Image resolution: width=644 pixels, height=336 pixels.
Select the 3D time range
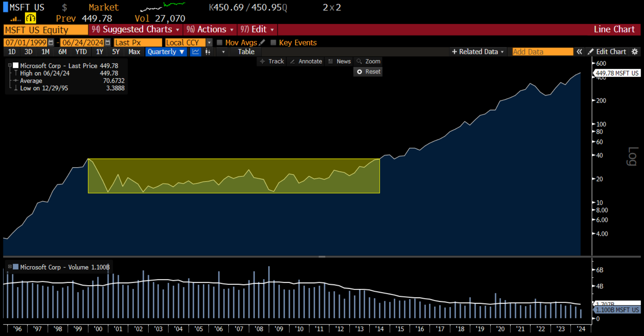(28, 52)
